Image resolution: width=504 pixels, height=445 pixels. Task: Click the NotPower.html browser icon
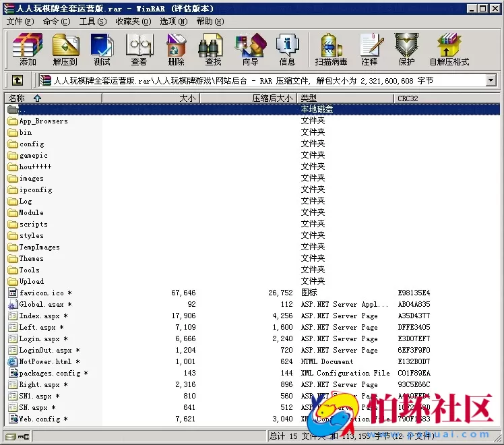pyautogui.click(x=13, y=361)
